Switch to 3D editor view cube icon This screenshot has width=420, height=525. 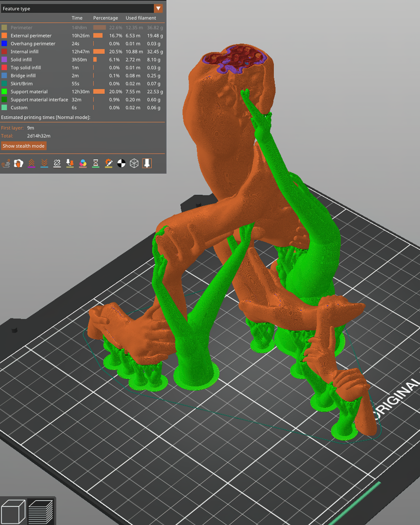click(x=13, y=512)
